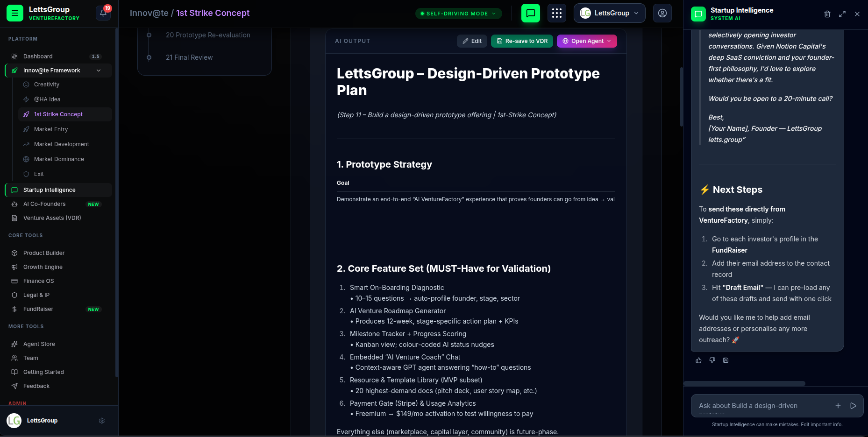Thumbs up the AI response
The image size is (868, 437).
(699, 360)
